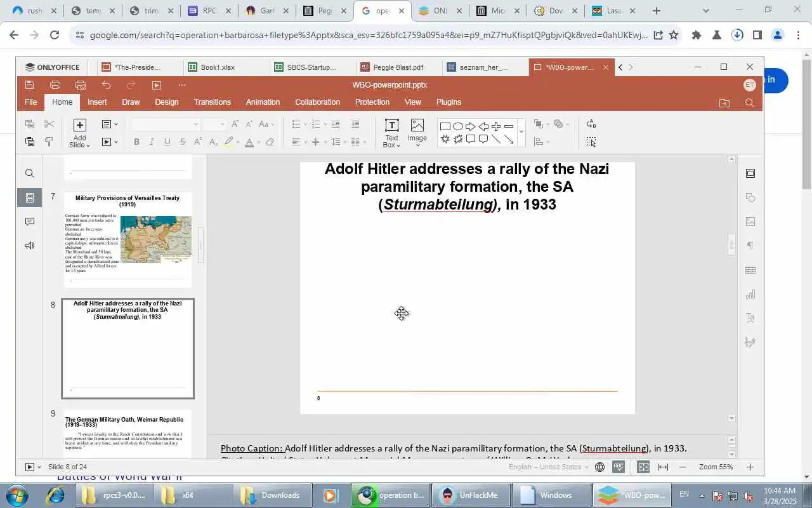Image resolution: width=812 pixels, height=508 pixels.
Task: Open Paragraph settings in right sidebar
Action: [750, 246]
